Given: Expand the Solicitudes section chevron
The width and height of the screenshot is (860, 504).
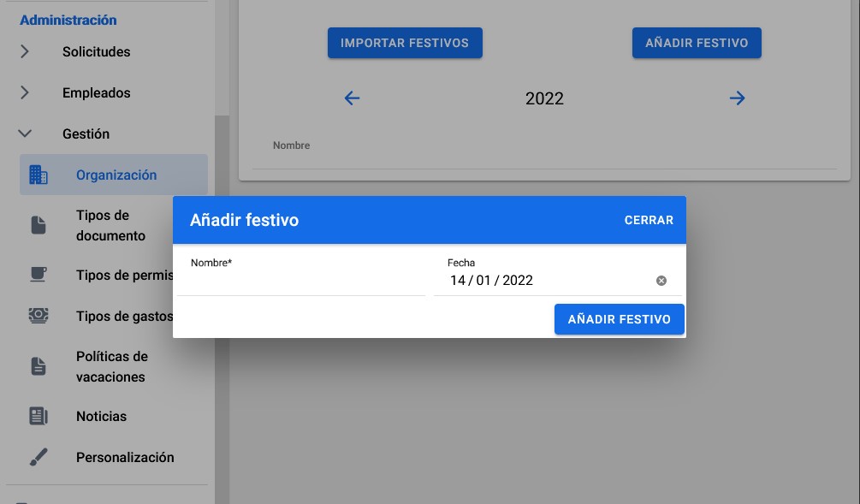Looking at the screenshot, I should tap(25, 51).
